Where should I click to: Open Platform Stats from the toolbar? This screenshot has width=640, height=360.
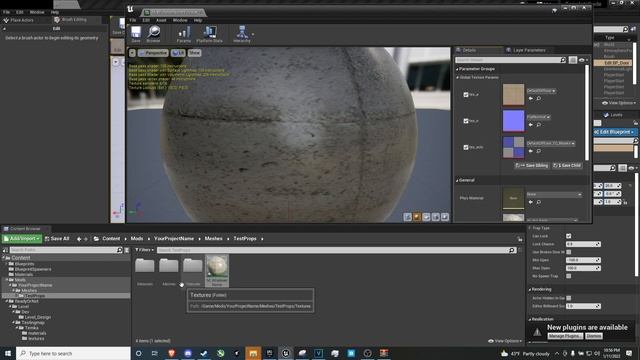coord(209,34)
